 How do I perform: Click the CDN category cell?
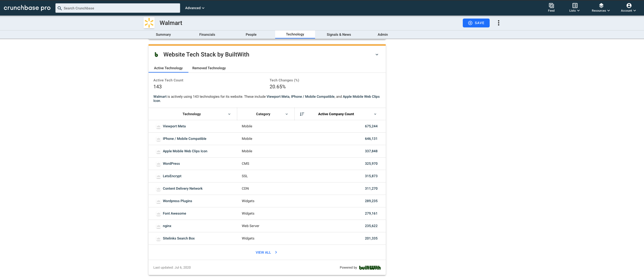(245, 189)
